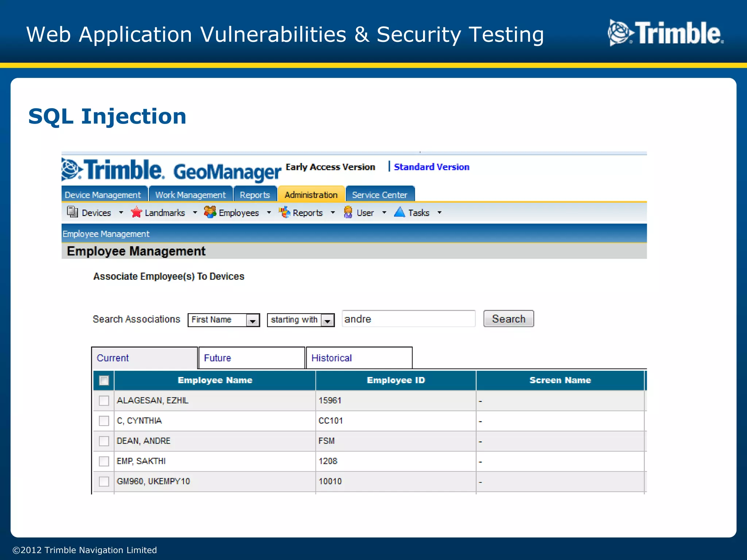Image resolution: width=747 pixels, height=560 pixels.
Task: Select the Current associations tab
Action: [144, 358]
